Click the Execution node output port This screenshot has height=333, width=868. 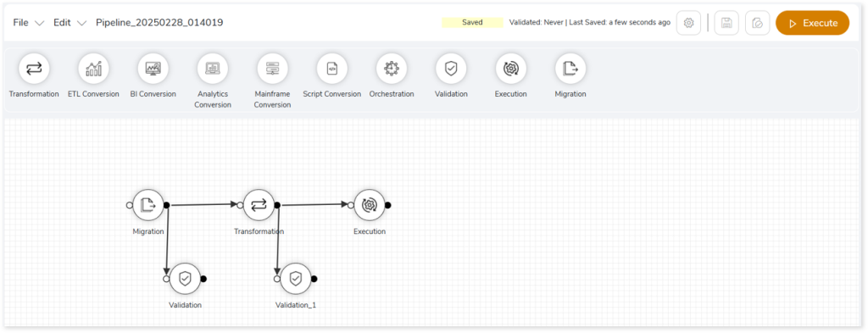point(388,205)
